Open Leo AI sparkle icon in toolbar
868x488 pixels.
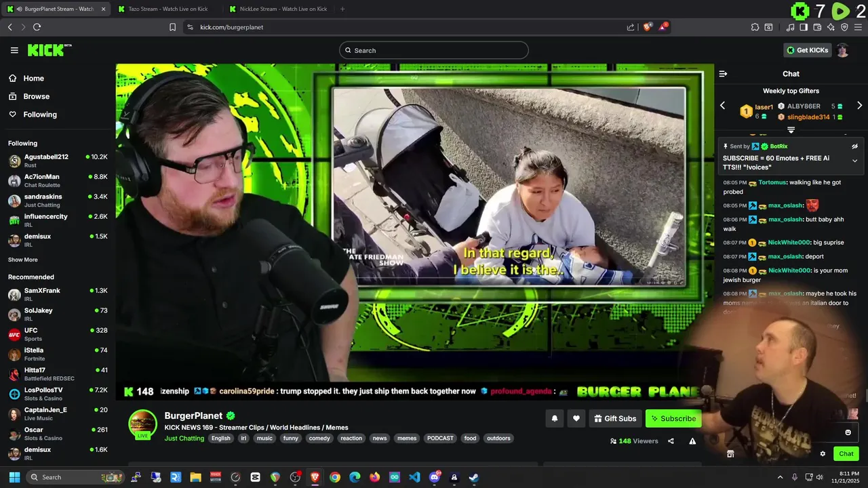click(x=831, y=27)
